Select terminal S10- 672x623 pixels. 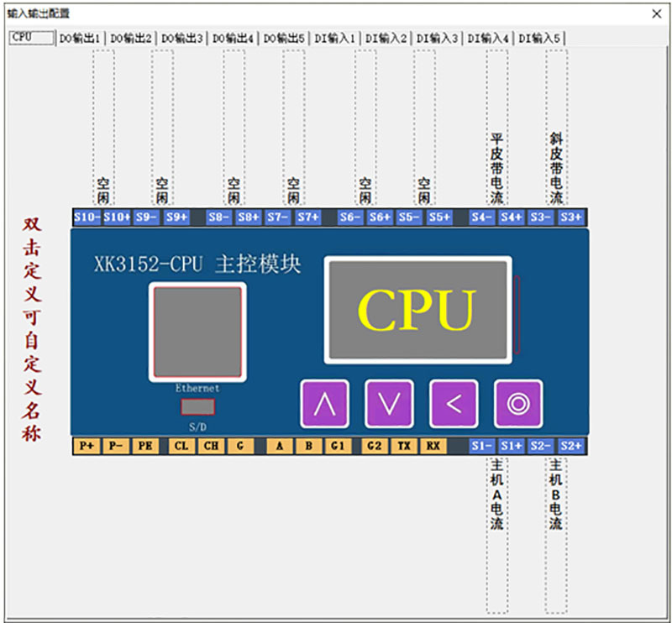[87, 217]
